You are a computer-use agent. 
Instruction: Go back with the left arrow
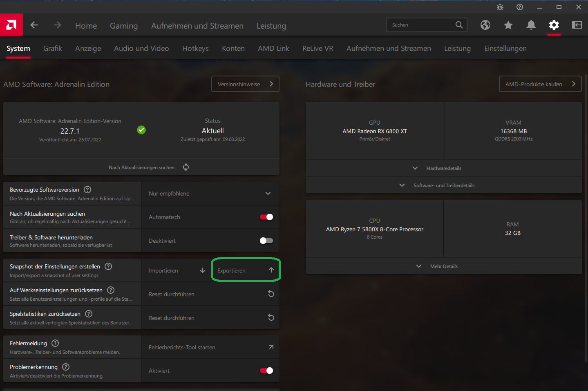[x=34, y=25]
